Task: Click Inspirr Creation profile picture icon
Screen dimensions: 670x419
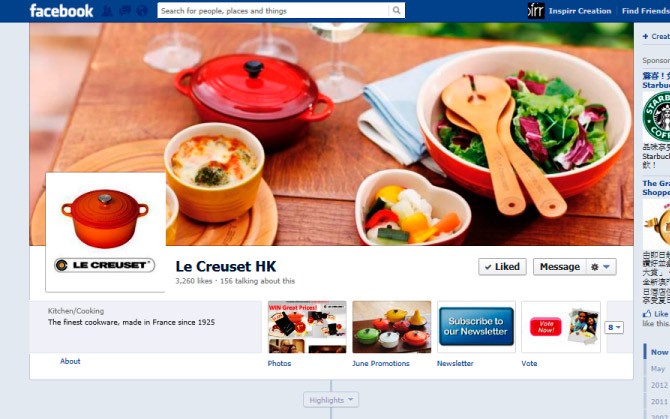Action: [x=536, y=11]
